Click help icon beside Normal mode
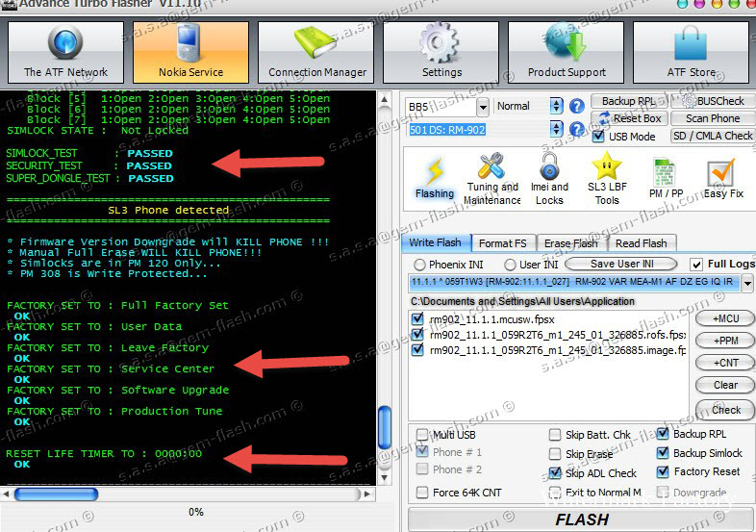Image resolution: width=756 pixels, height=532 pixels. pyautogui.click(x=577, y=106)
